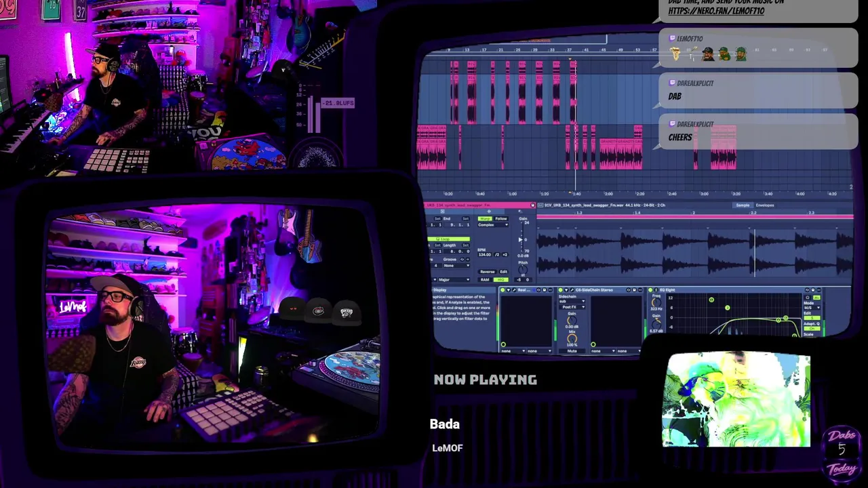Click the pitch semitone field showing -5
This screenshot has width=868, height=488.
click(519, 279)
